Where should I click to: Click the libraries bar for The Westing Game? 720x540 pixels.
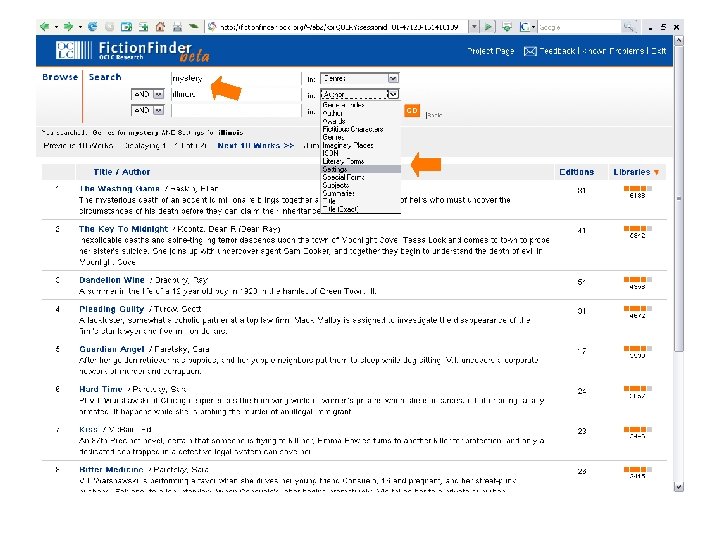637,189
